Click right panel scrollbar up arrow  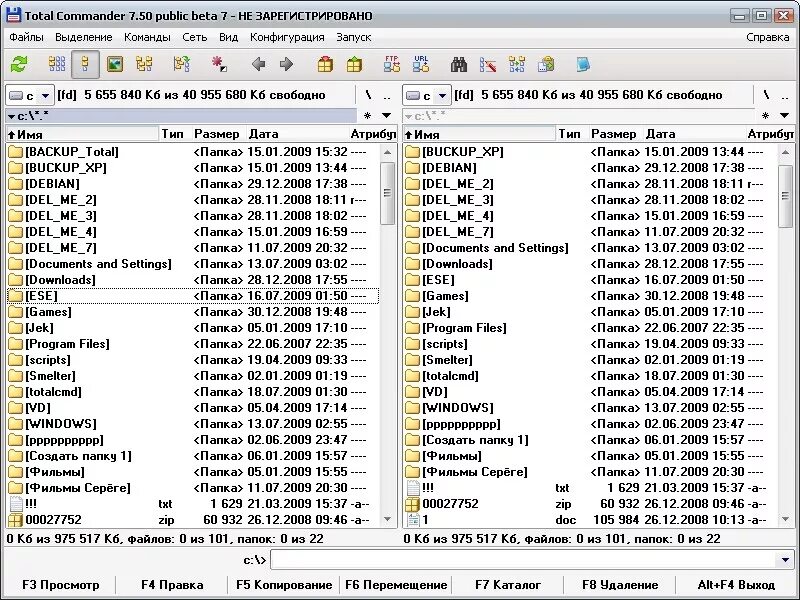785,152
